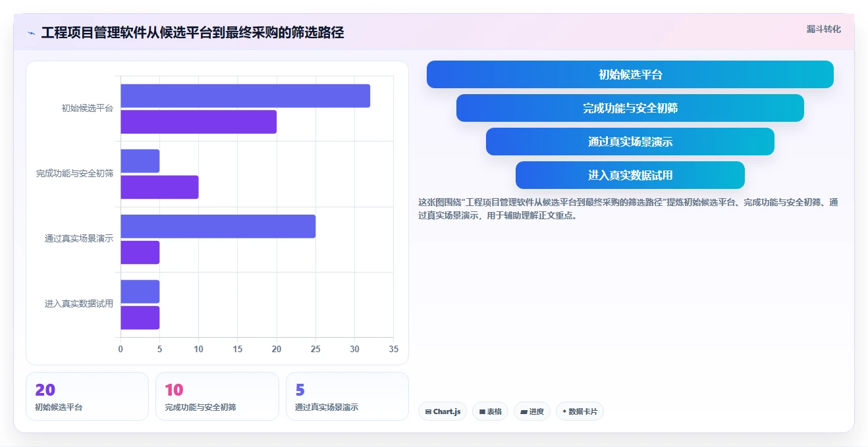The width and height of the screenshot is (868, 447).
Task: Click the chart y-axis label 完成功能与安全初筛
Action: point(74,174)
